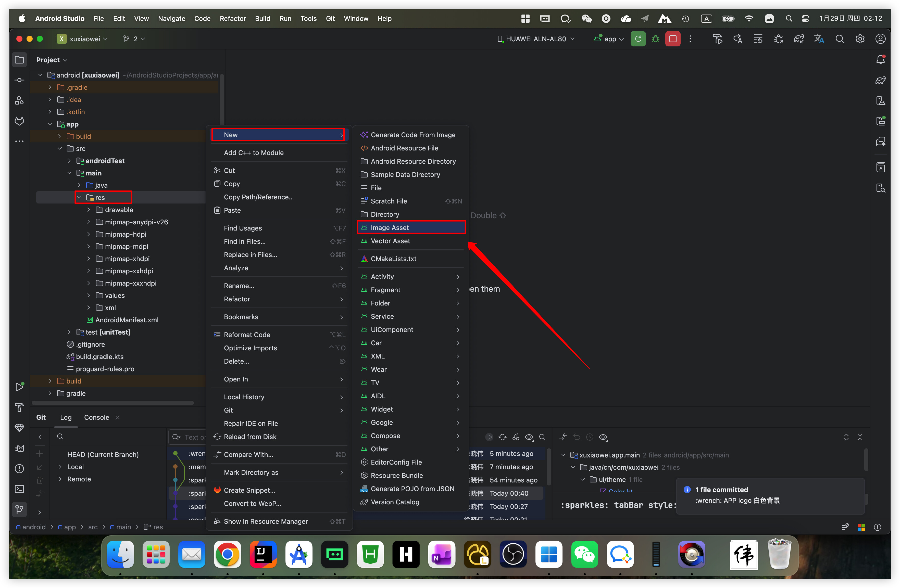
Task: Switch to the Log tab
Action: point(65,418)
